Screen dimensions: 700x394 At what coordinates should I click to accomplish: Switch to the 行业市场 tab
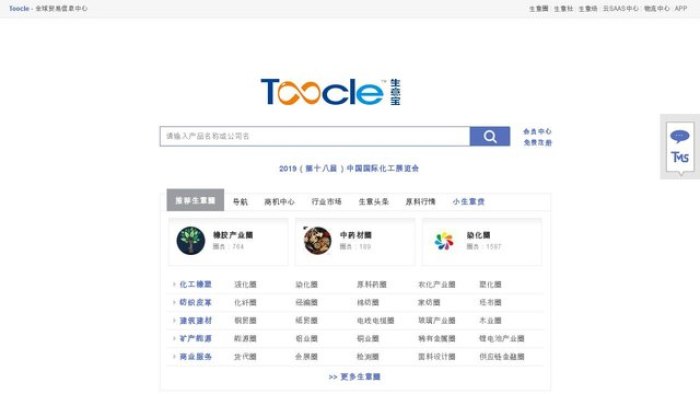point(326,202)
